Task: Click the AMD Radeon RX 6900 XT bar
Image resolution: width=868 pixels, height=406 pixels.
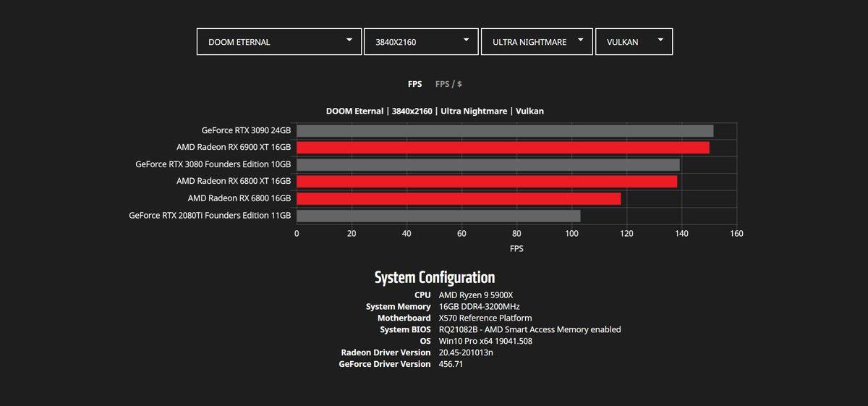Action: [503, 148]
